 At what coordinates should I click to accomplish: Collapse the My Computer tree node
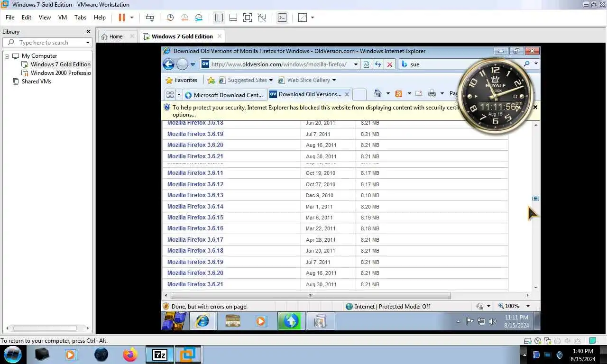coord(7,56)
